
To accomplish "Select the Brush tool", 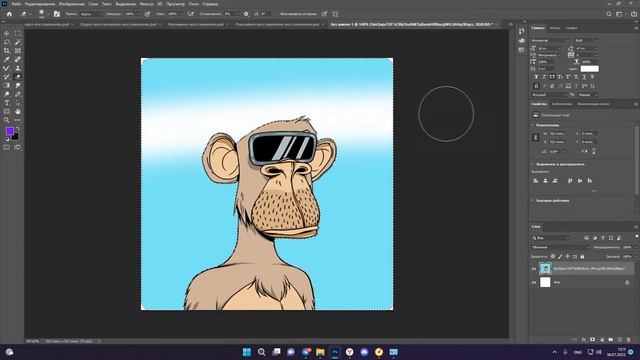I will coord(7,68).
